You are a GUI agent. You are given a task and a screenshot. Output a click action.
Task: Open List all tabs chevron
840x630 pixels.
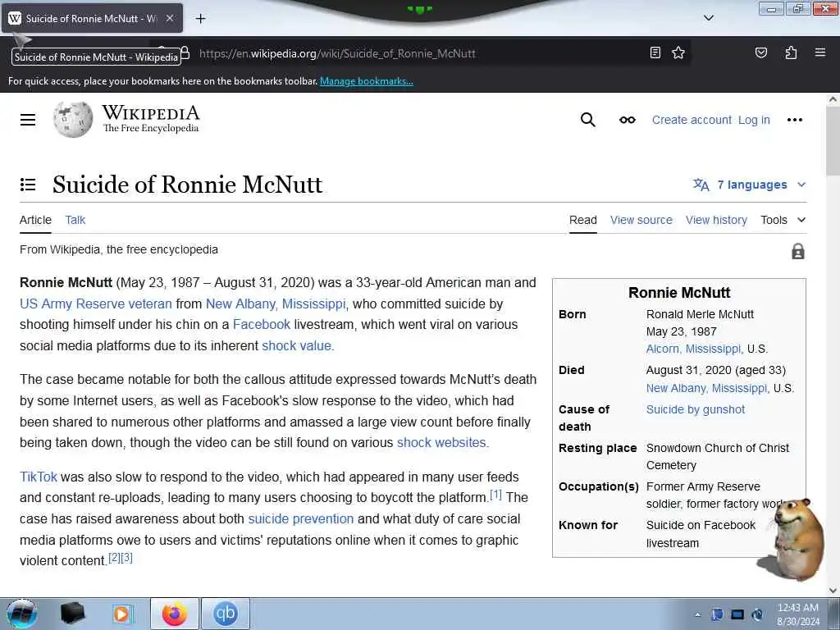click(708, 18)
